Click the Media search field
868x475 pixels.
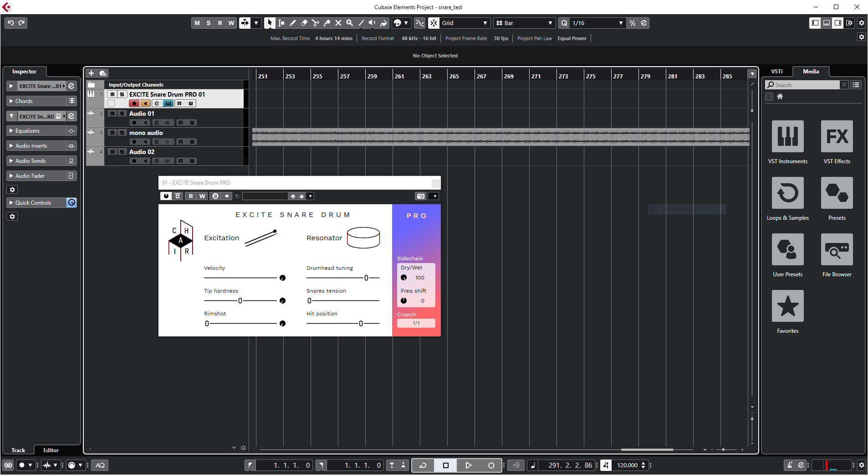803,85
